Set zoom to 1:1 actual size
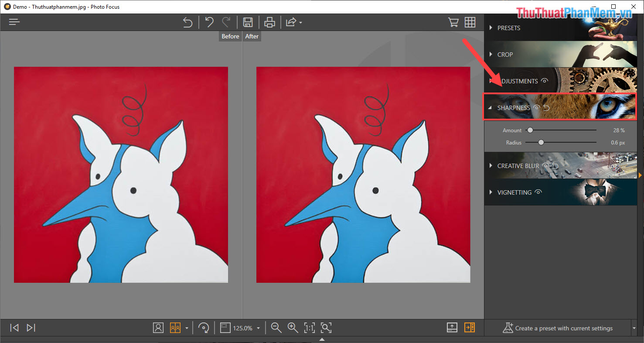Viewport: 644px width, 343px height. pos(310,328)
